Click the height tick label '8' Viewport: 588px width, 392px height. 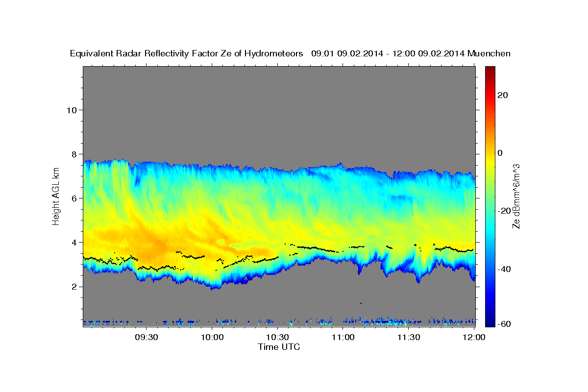tap(74, 154)
